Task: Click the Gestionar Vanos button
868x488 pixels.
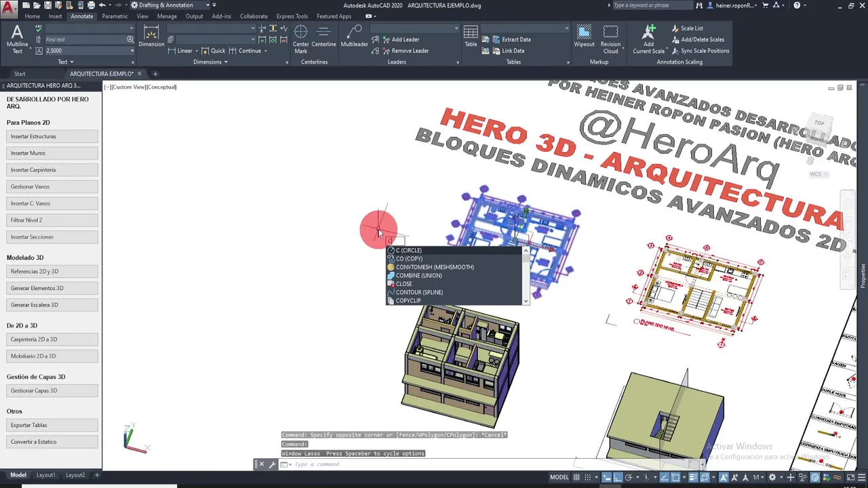Action: (52, 186)
